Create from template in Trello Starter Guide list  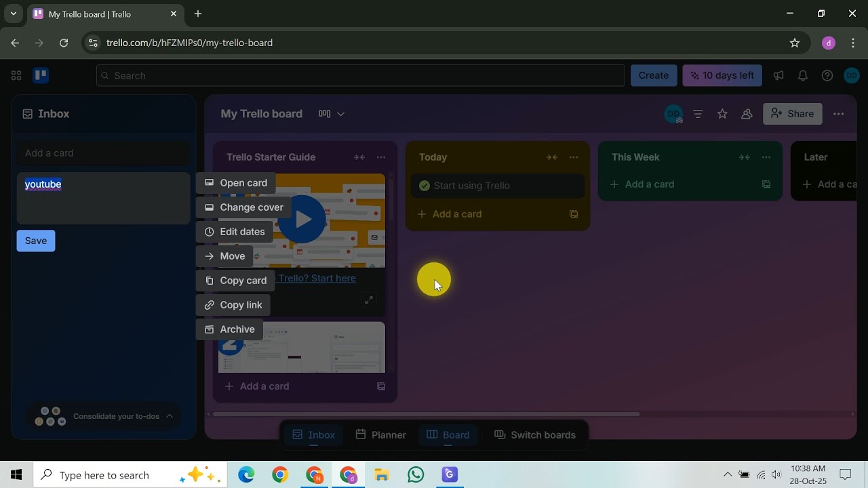[381, 386]
